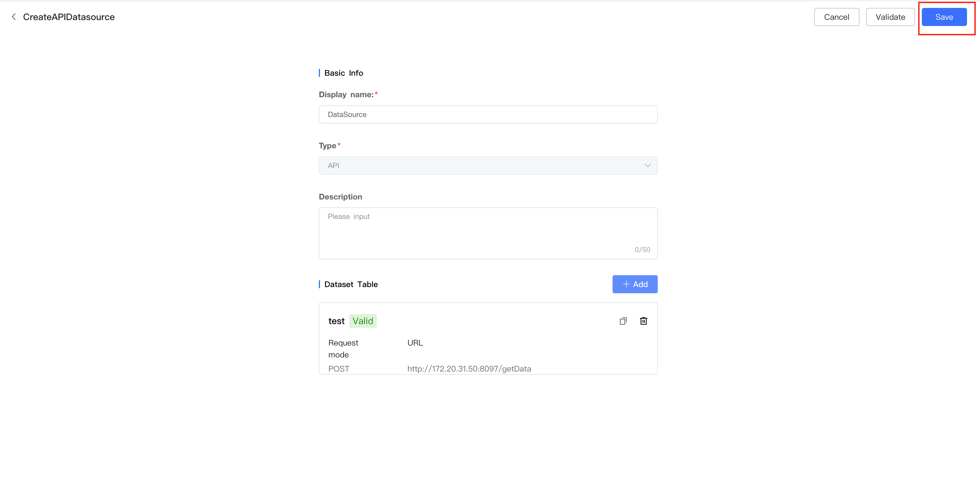This screenshot has width=980, height=482.
Task: Click the CreateAPIDatasource page title
Action: 69,17
